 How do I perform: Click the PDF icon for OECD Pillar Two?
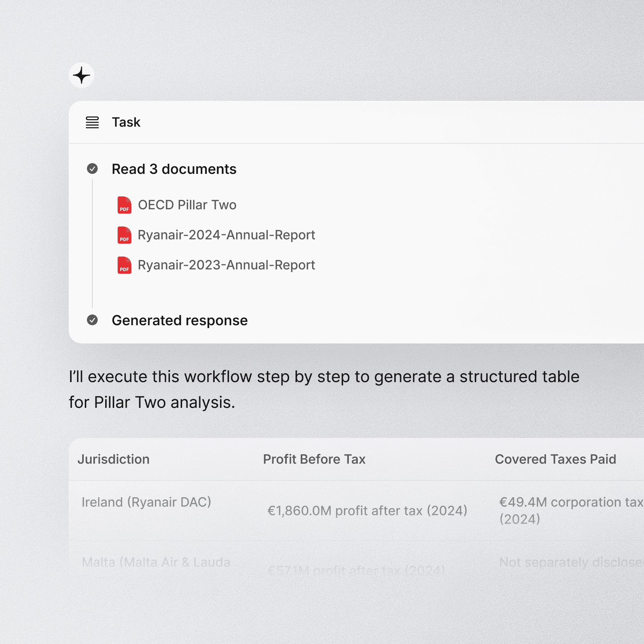pyautogui.click(x=125, y=205)
